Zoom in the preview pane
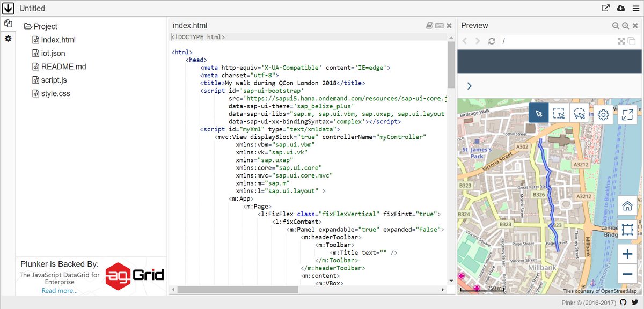 coord(625,25)
